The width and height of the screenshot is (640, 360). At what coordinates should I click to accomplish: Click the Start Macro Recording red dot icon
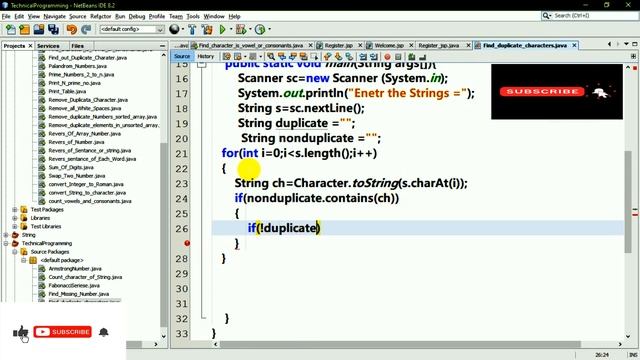(387, 57)
